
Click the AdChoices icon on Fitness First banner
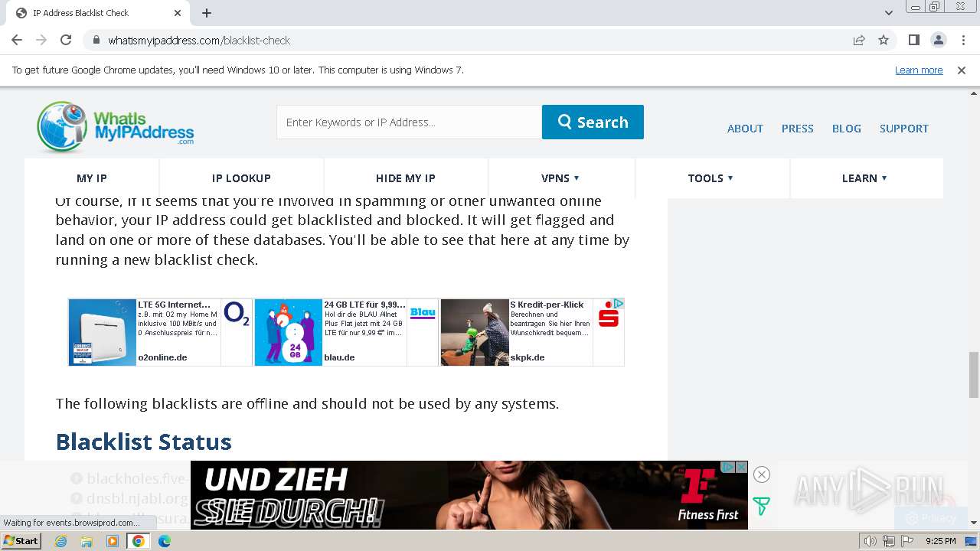coord(729,467)
